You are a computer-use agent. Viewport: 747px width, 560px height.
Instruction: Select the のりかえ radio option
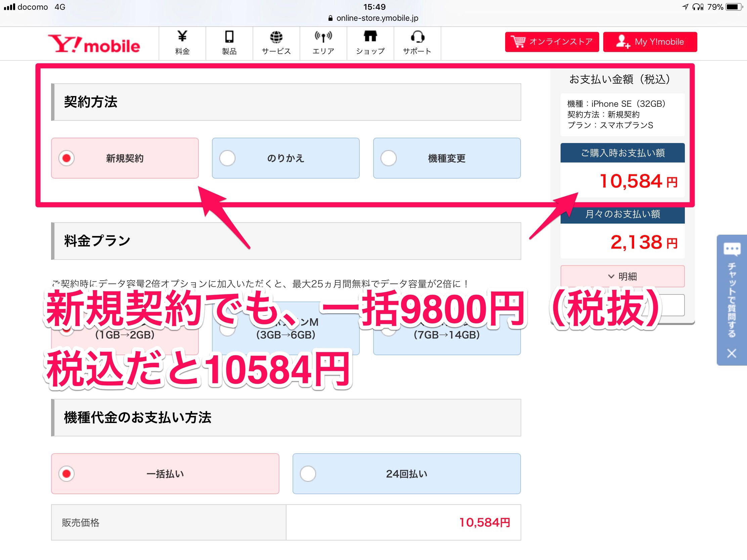pyautogui.click(x=285, y=158)
